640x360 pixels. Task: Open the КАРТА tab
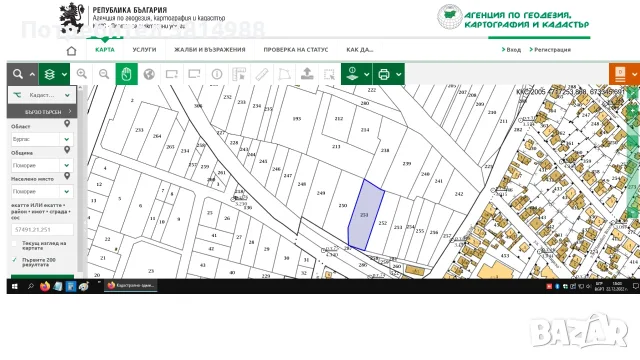pyautogui.click(x=105, y=50)
